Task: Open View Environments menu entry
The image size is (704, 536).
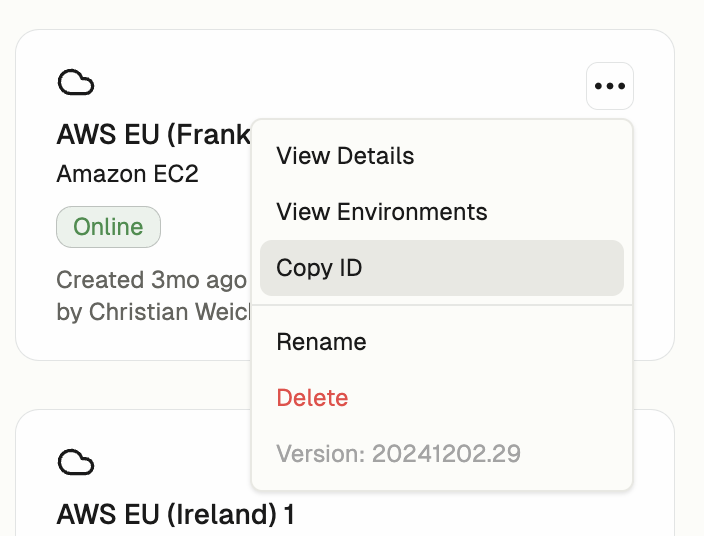Action: pos(382,211)
